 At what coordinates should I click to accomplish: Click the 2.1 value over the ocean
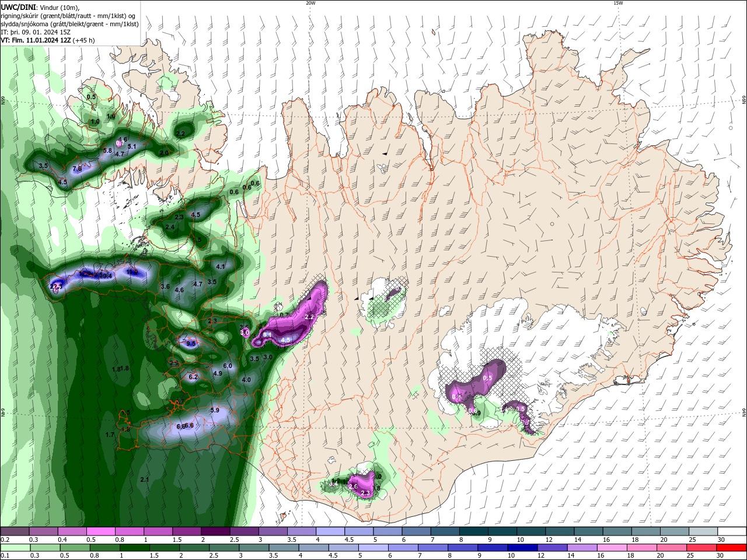click(x=145, y=480)
